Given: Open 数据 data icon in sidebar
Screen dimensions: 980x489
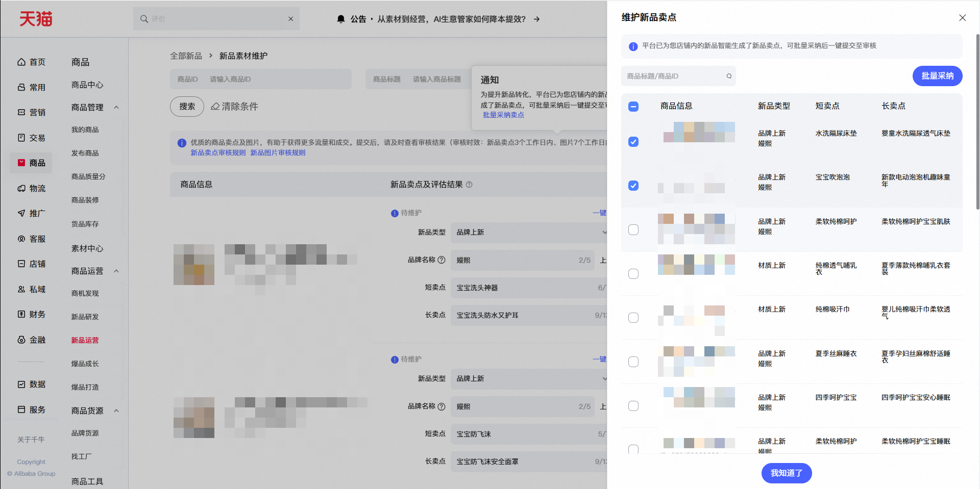Looking at the screenshot, I should 21,384.
